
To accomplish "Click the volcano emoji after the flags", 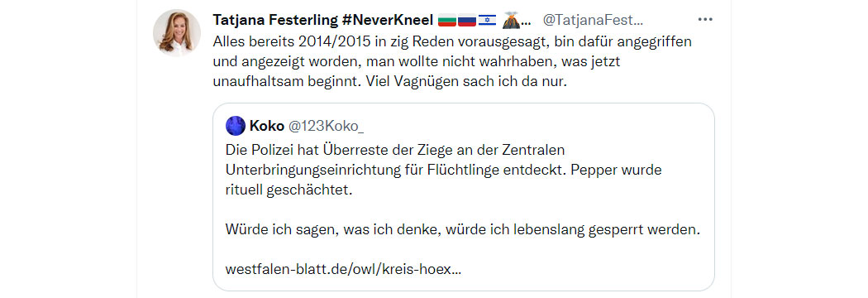I will click(x=511, y=21).
